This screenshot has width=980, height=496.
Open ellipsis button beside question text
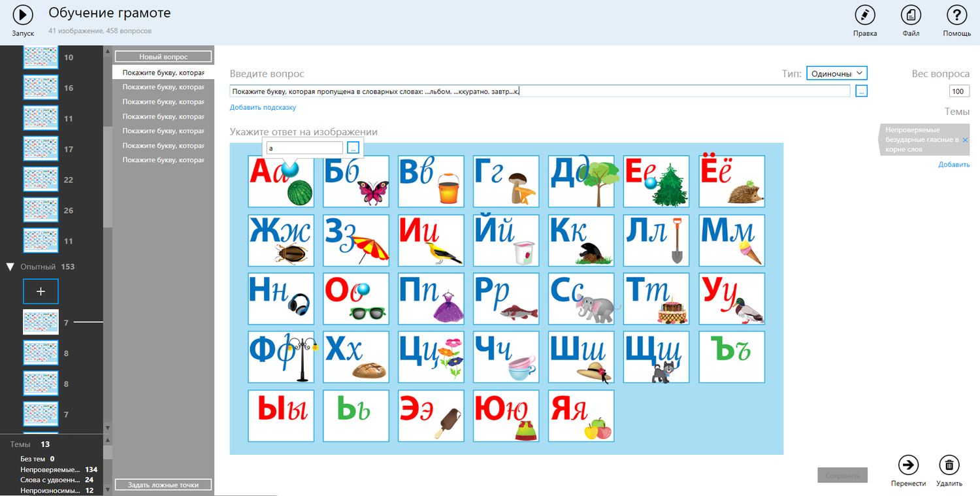pos(861,91)
